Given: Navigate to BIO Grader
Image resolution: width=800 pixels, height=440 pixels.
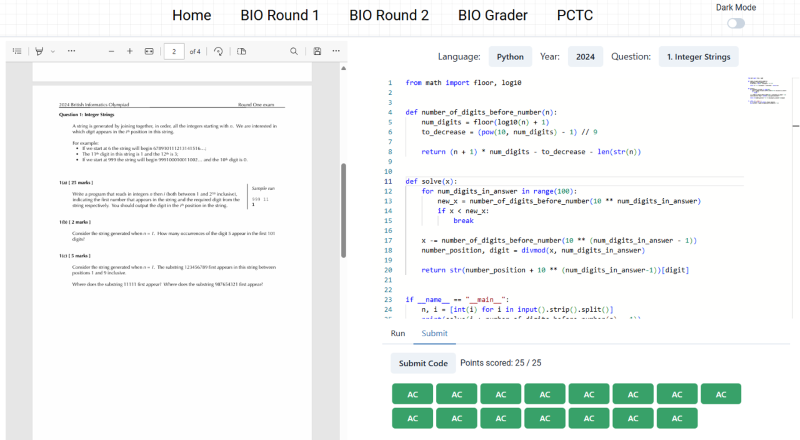Looking at the screenshot, I should click(x=493, y=15).
